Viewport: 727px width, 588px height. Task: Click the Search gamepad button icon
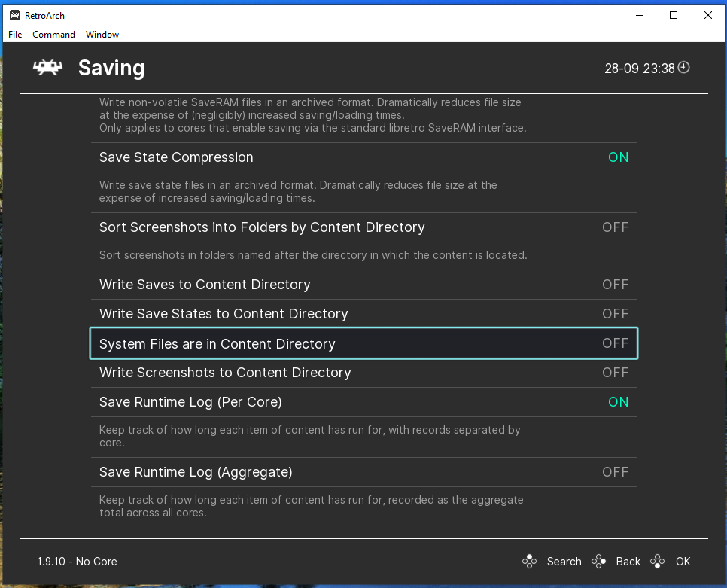[x=530, y=562]
